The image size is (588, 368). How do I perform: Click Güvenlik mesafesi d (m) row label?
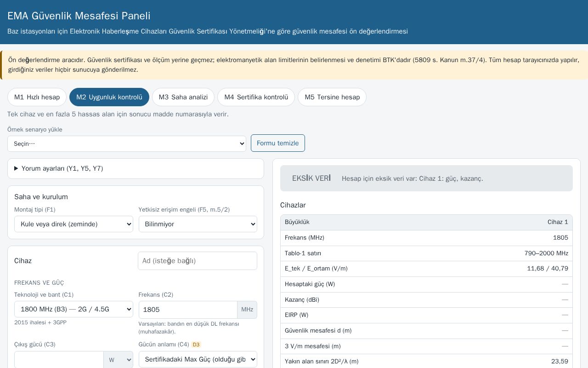pos(318,331)
